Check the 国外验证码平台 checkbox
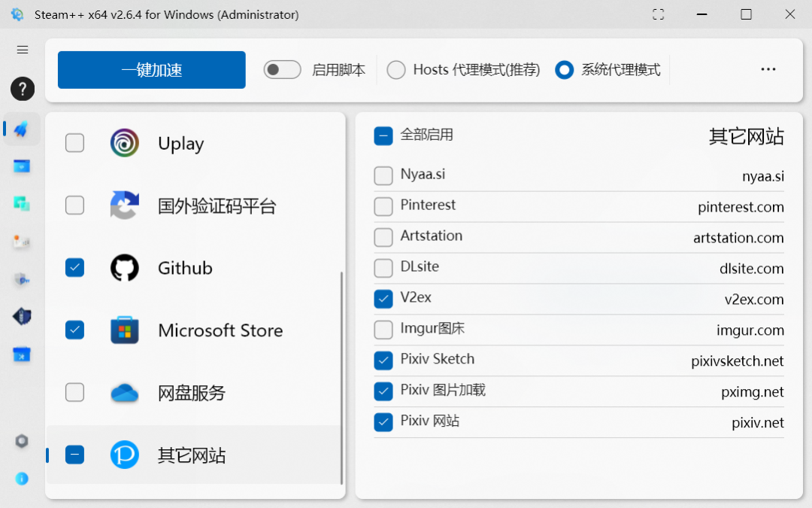Viewport: 812px width, 508px height. [74, 205]
